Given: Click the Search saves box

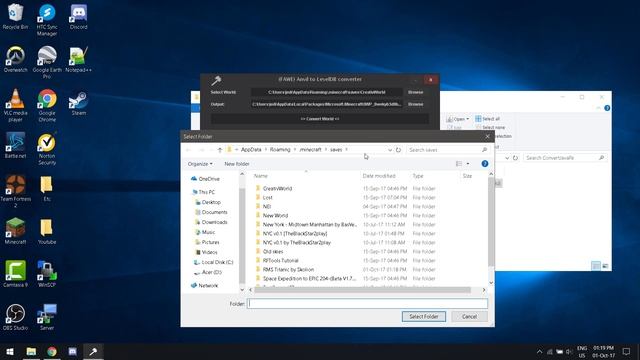Looking at the screenshot, I should tap(447, 150).
